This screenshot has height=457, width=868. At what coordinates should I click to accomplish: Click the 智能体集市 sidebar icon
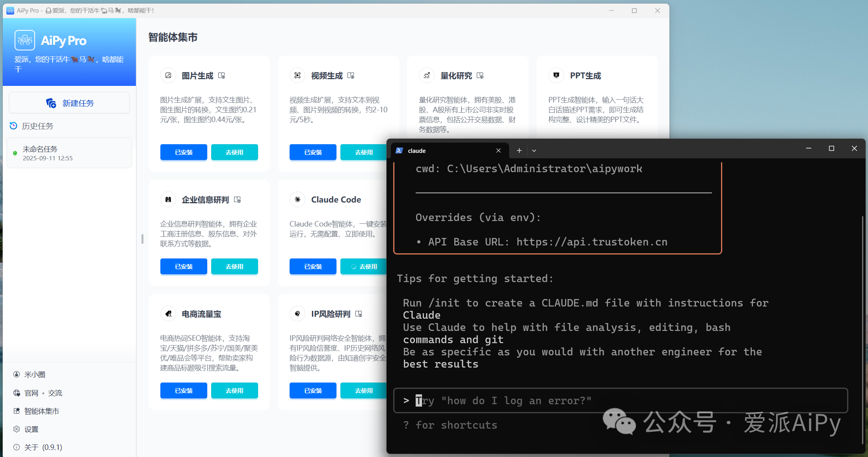pos(17,411)
